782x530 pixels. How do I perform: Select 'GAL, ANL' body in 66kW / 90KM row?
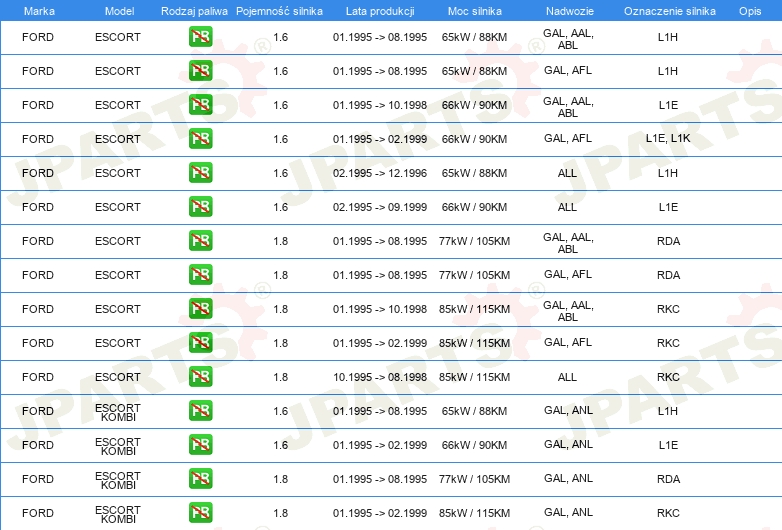(568, 444)
